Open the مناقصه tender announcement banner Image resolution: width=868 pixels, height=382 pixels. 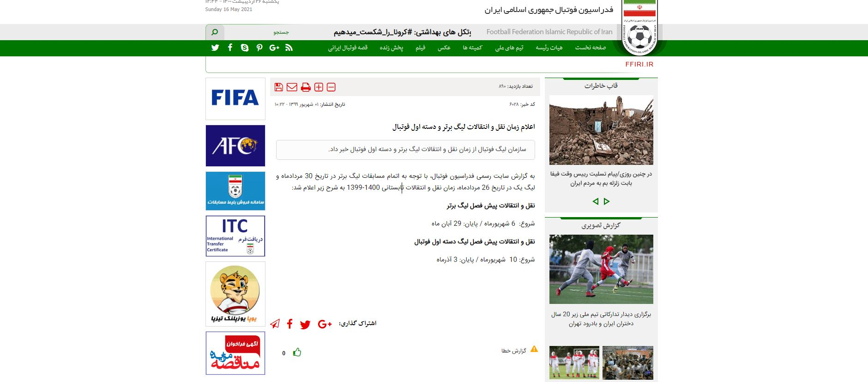235,353
